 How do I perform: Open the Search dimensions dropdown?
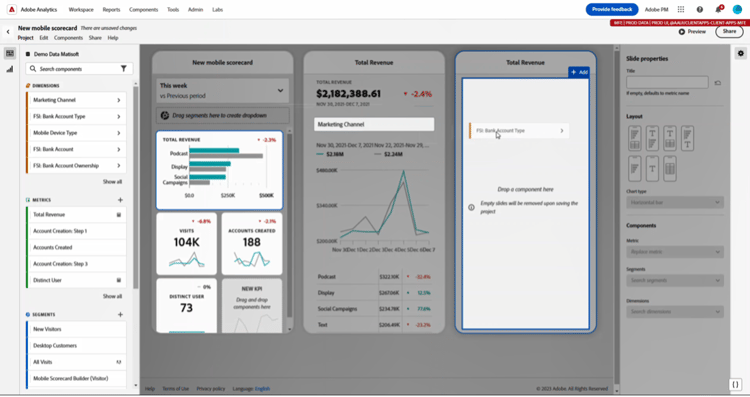pyautogui.click(x=674, y=312)
